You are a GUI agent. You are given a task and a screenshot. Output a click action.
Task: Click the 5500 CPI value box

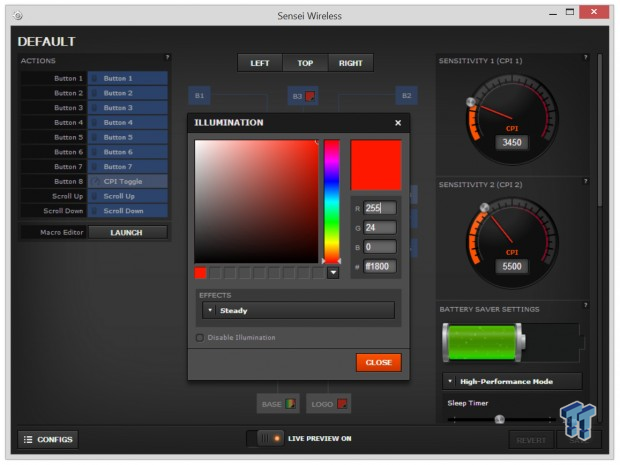click(x=512, y=266)
